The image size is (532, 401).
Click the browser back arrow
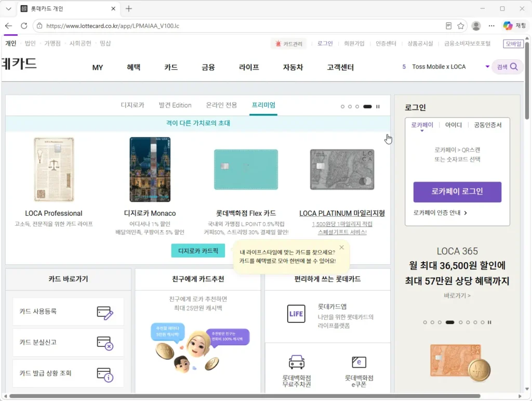tap(8, 26)
